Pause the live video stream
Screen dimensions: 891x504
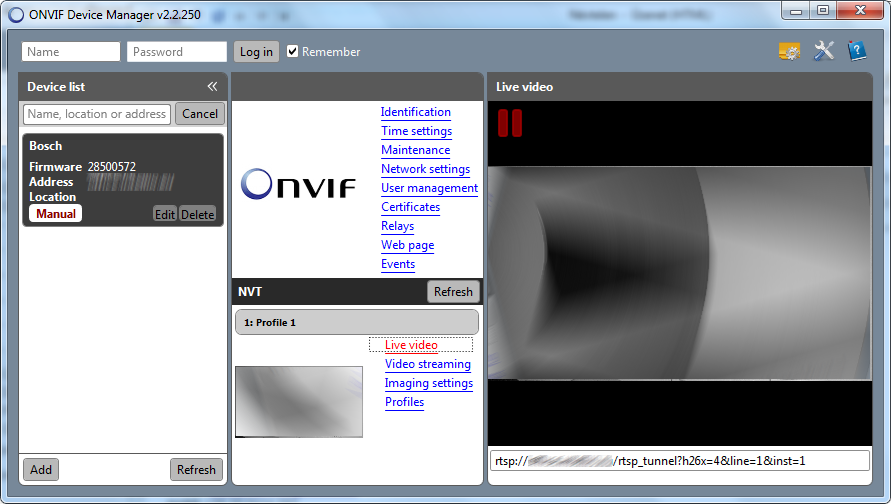510,123
